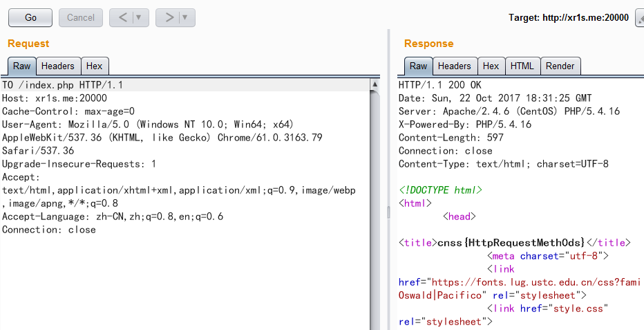The height and width of the screenshot is (330, 644).
Task: Open the back history dropdown arrow
Action: (x=139, y=17)
